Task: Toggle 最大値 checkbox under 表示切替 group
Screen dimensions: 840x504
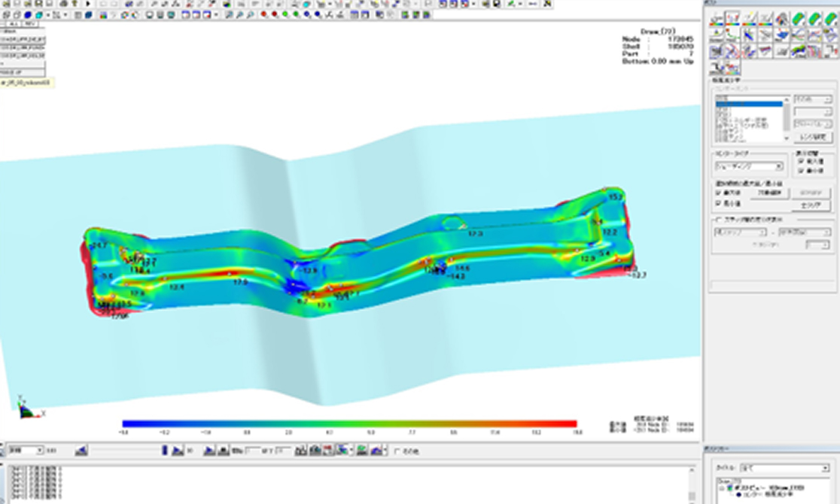Action: pos(800,161)
